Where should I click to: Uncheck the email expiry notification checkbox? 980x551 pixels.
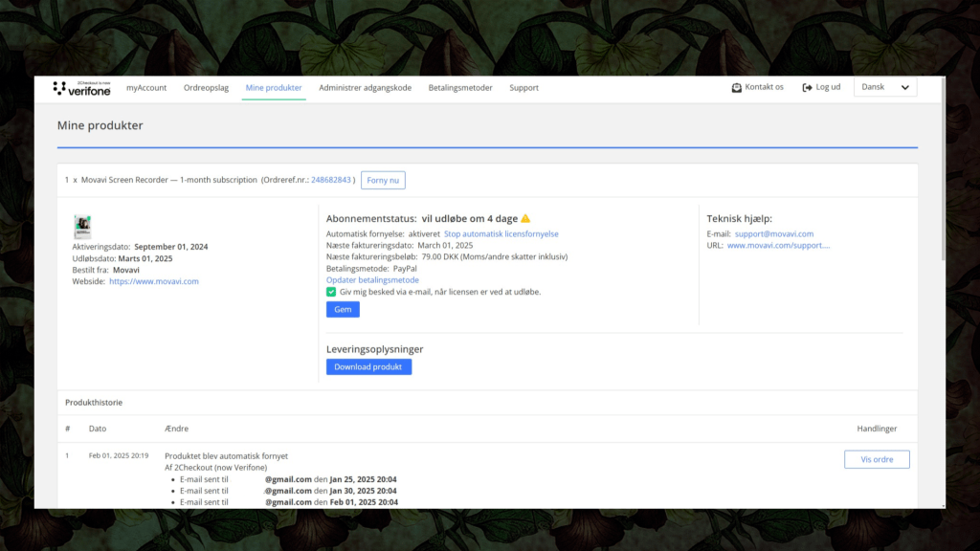tap(331, 292)
